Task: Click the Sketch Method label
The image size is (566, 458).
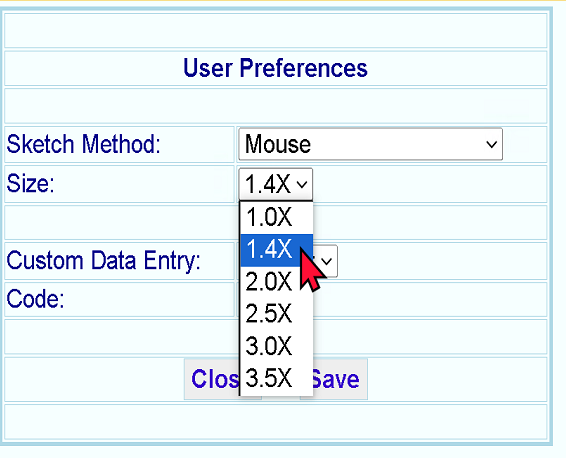Action: tap(83, 144)
